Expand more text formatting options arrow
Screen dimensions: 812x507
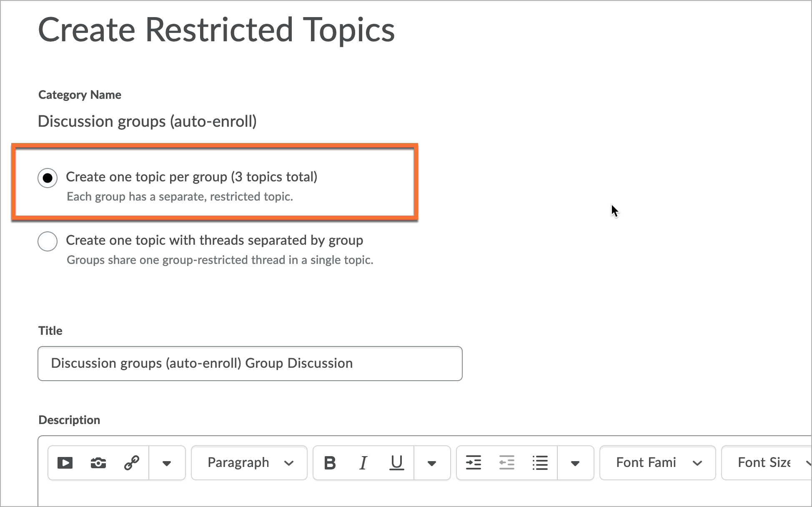pos(432,463)
